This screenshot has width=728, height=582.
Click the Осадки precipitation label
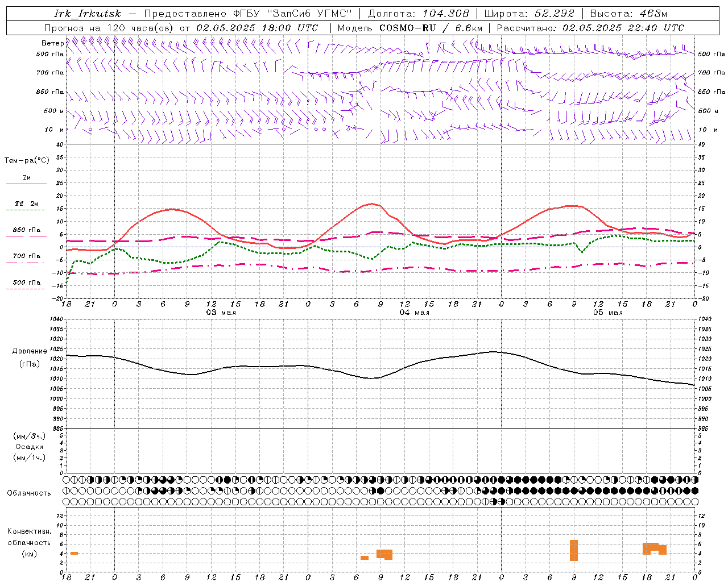tap(30, 447)
